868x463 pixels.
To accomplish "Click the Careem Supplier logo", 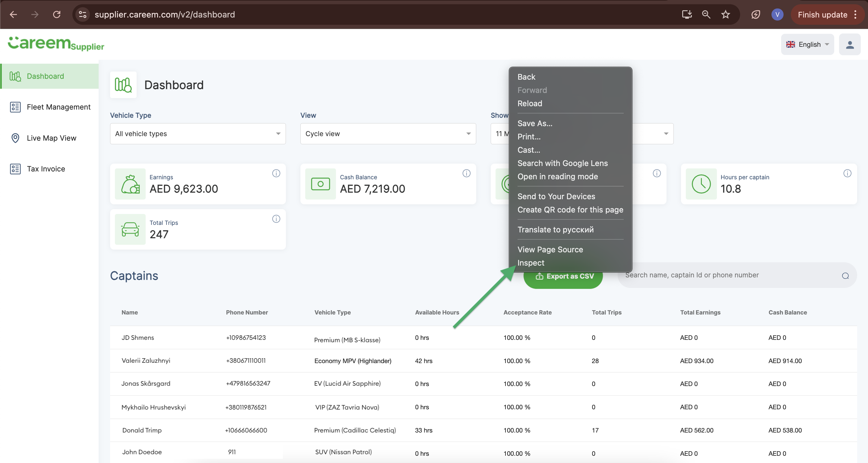I will [x=56, y=43].
